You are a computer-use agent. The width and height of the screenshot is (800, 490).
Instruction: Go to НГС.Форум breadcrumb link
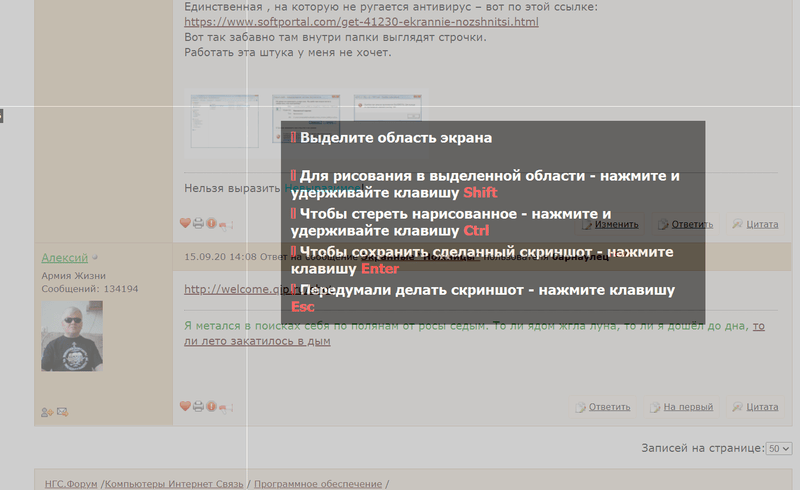point(71,484)
